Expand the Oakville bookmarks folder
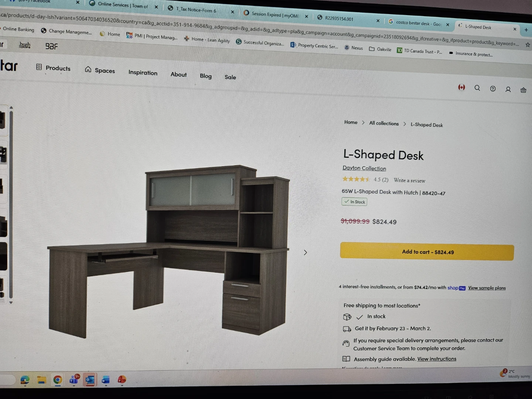 [380, 49]
